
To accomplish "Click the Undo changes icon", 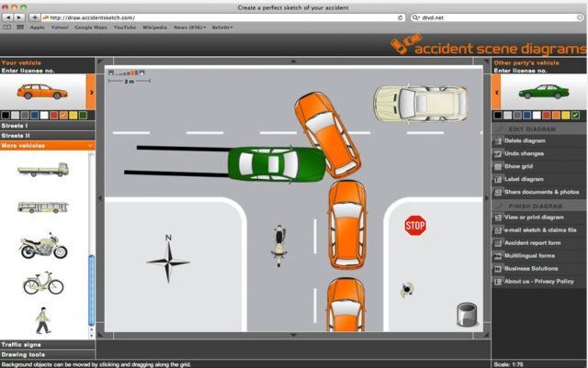I will click(498, 153).
